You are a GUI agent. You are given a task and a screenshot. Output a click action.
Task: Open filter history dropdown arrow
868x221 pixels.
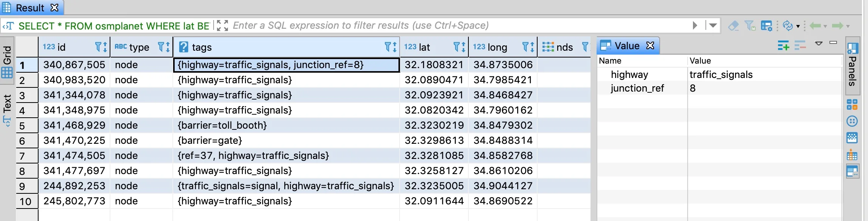(713, 25)
